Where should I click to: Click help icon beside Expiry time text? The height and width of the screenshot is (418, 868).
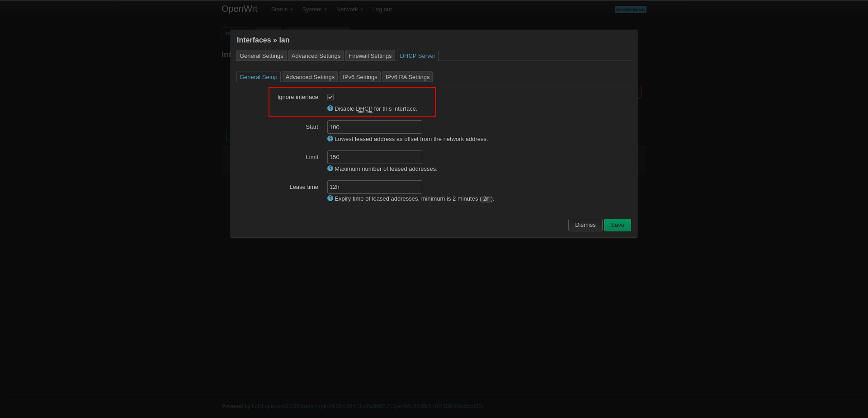[330, 198]
